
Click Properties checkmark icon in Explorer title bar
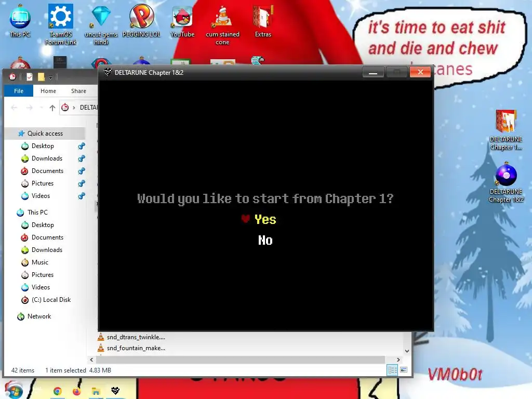[30, 77]
